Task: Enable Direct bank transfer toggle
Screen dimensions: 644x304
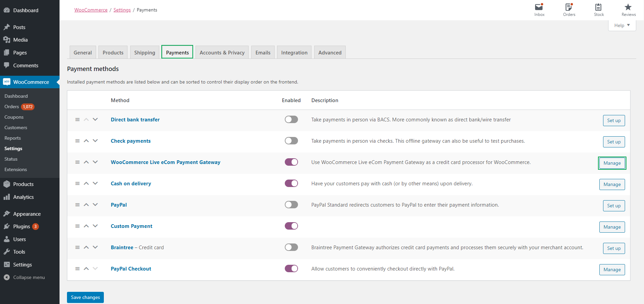Action: click(x=291, y=119)
